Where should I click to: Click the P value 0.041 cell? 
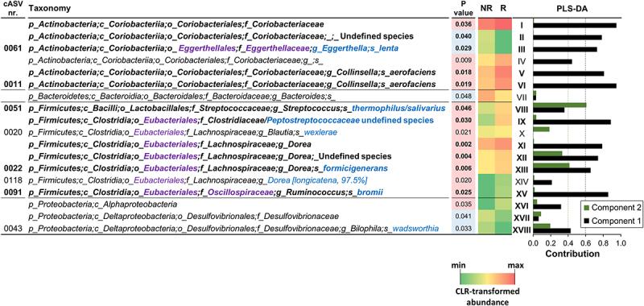(x=463, y=216)
